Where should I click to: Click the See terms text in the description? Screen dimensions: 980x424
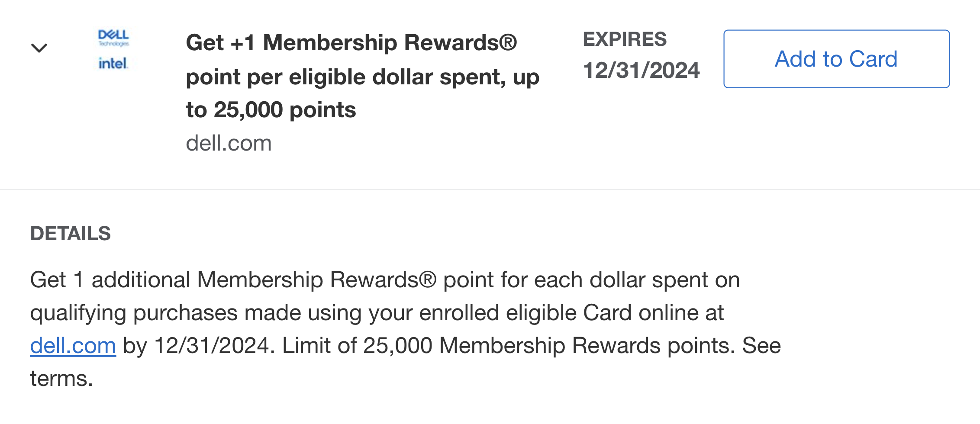[762, 346]
